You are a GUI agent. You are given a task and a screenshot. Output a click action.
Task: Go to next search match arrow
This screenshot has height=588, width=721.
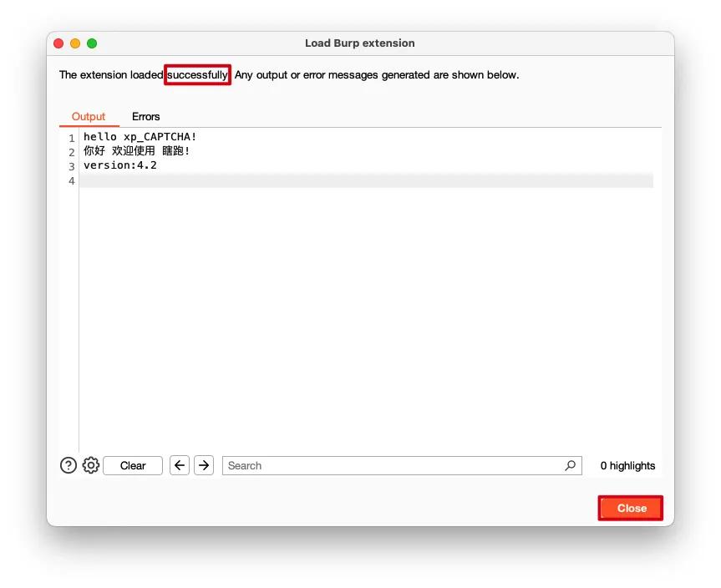tap(204, 465)
